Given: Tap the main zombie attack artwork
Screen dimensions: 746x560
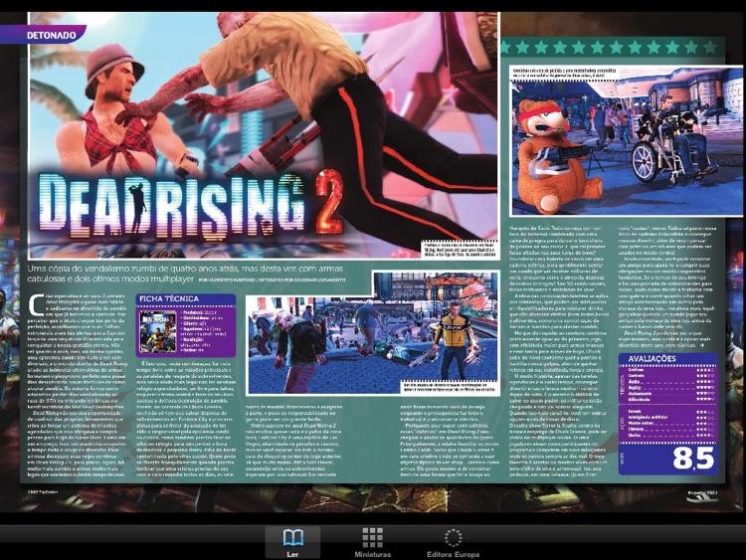Looking at the screenshot, I should (264, 134).
